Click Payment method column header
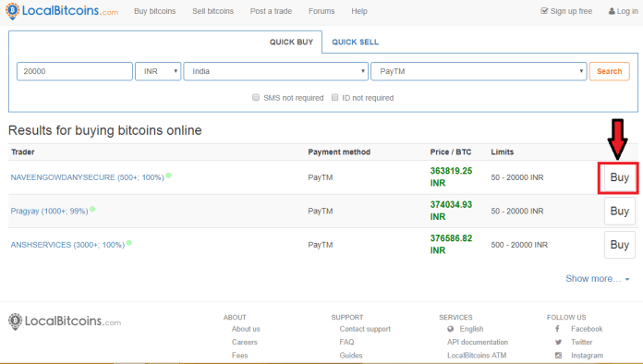 [339, 152]
